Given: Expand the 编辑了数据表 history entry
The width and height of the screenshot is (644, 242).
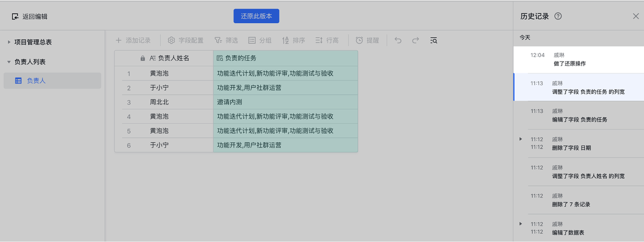Looking at the screenshot, I should [521, 224].
